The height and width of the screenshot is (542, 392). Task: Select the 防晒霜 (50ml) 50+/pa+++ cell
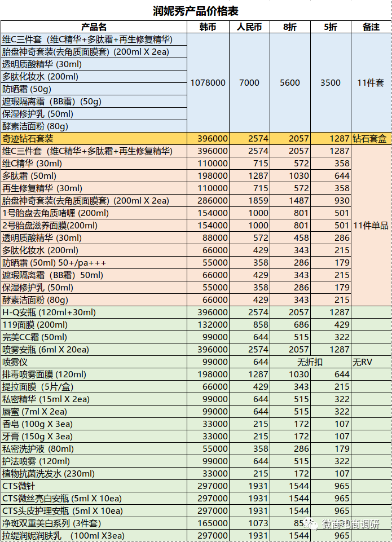click(x=94, y=263)
